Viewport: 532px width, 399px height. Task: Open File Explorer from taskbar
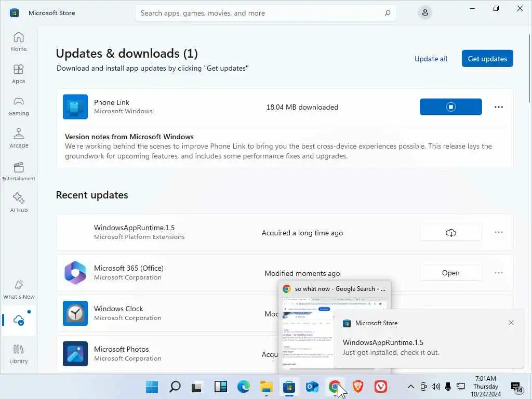tap(267, 387)
